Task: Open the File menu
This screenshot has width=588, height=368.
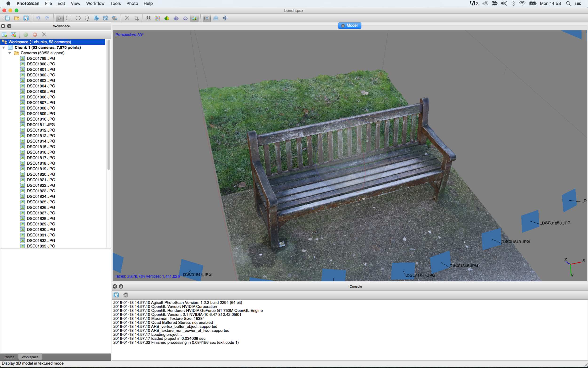Action: click(48, 3)
